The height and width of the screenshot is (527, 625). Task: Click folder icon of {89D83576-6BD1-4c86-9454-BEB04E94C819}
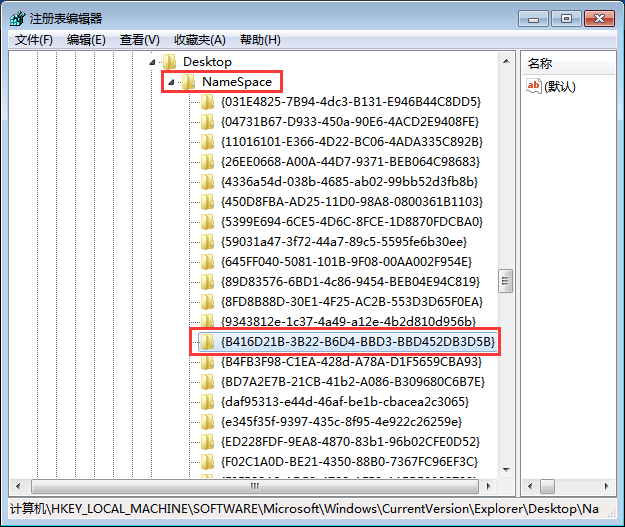point(207,282)
